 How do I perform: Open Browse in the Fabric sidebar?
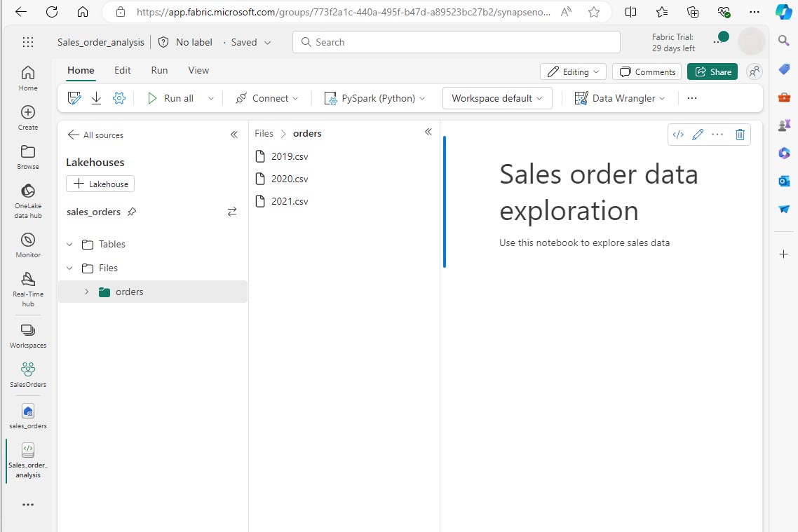click(28, 156)
